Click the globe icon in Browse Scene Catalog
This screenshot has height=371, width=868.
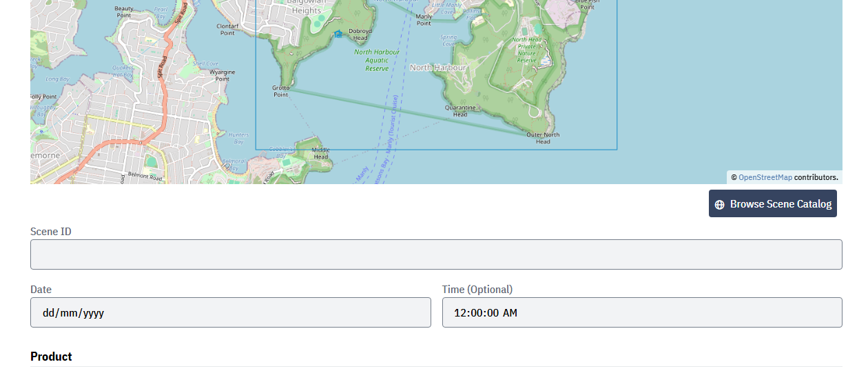click(x=719, y=205)
